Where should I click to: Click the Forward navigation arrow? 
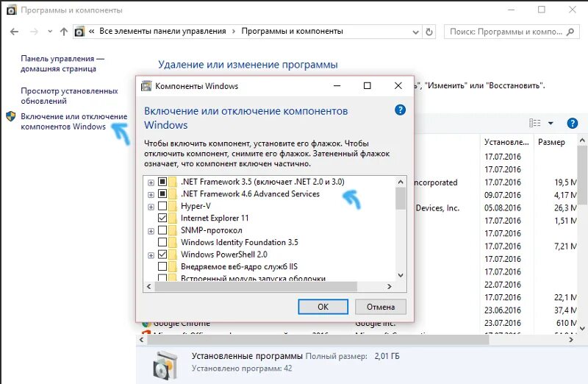[x=34, y=32]
